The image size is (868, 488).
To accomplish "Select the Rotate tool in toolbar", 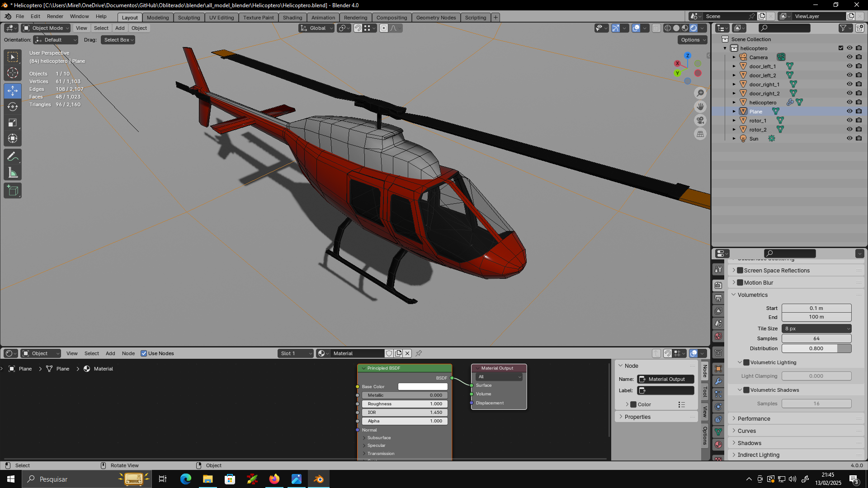I will point(13,107).
